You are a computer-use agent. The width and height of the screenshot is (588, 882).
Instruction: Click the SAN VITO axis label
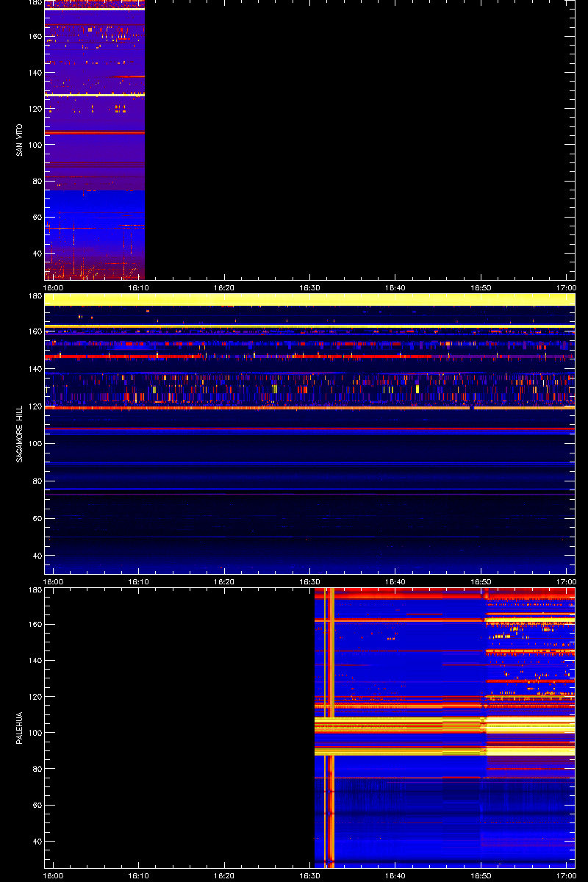[x=19, y=140]
